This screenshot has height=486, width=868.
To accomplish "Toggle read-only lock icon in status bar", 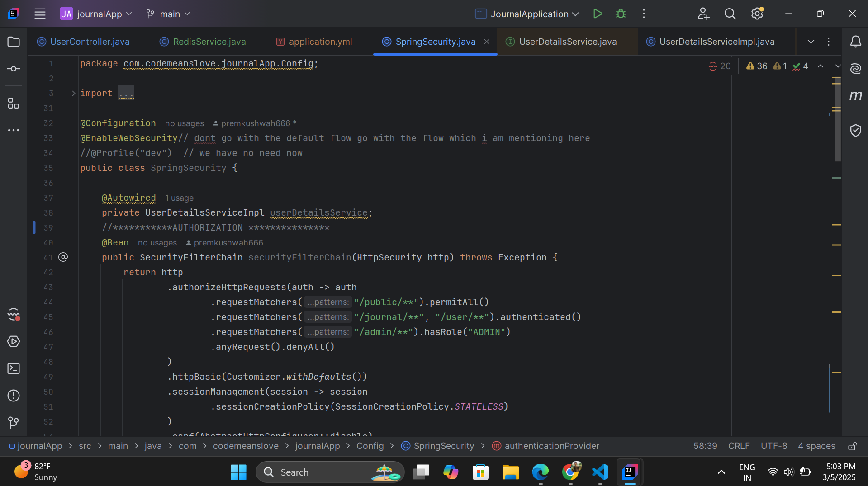I will [852, 446].
